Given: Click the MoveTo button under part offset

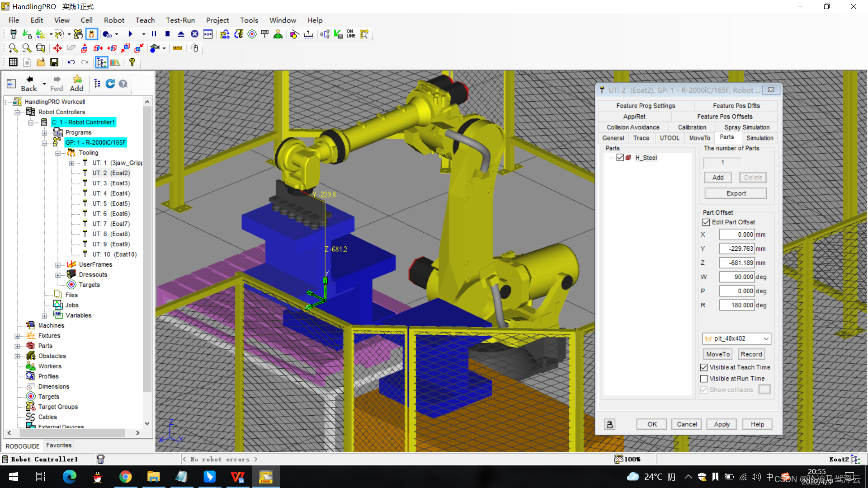Looking at the screenshot, I should pyautogui.click(x=717, y=354).
